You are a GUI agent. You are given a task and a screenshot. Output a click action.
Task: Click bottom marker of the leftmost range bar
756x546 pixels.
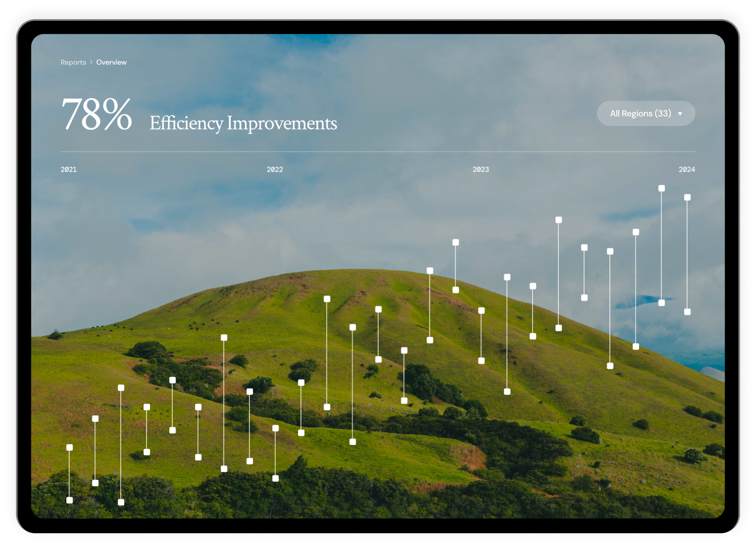69,500
